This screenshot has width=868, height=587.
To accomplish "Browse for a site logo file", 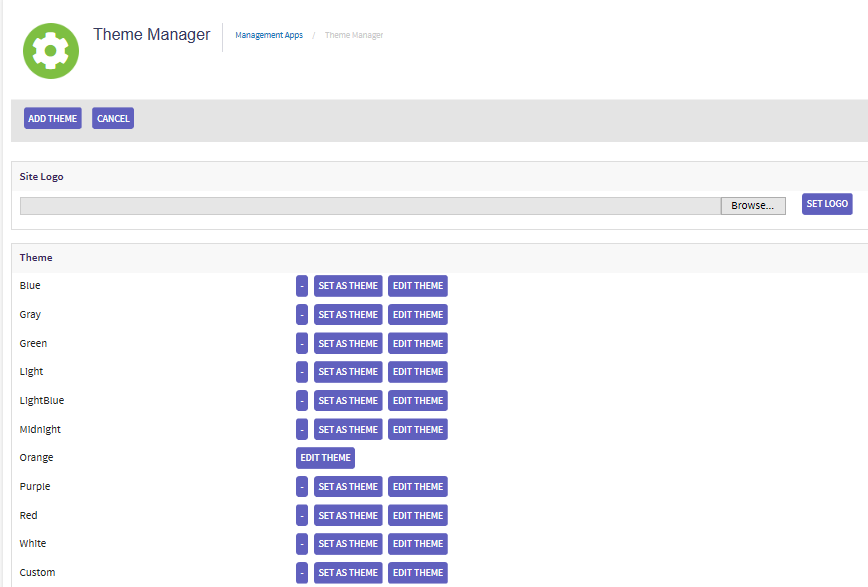I will tap(752, 206).
